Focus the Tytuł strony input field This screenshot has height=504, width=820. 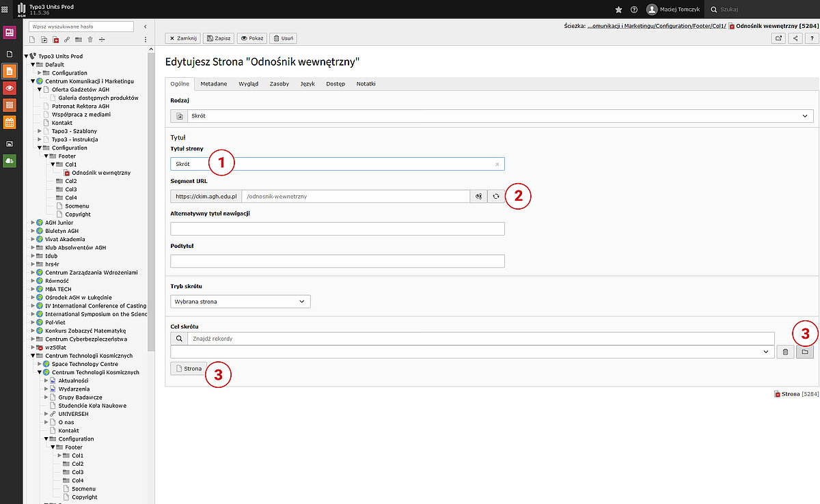point(338,164)
